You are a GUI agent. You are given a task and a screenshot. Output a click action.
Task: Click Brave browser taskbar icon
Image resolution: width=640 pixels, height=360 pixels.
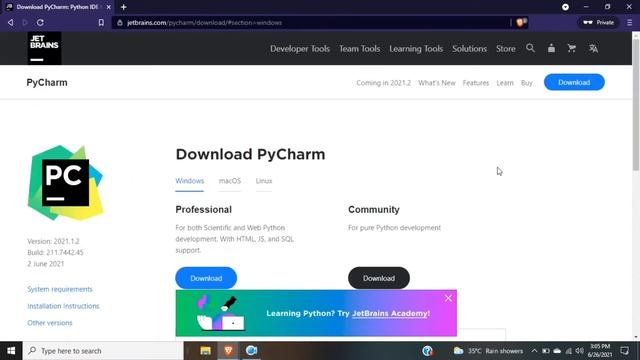point(228,351)
